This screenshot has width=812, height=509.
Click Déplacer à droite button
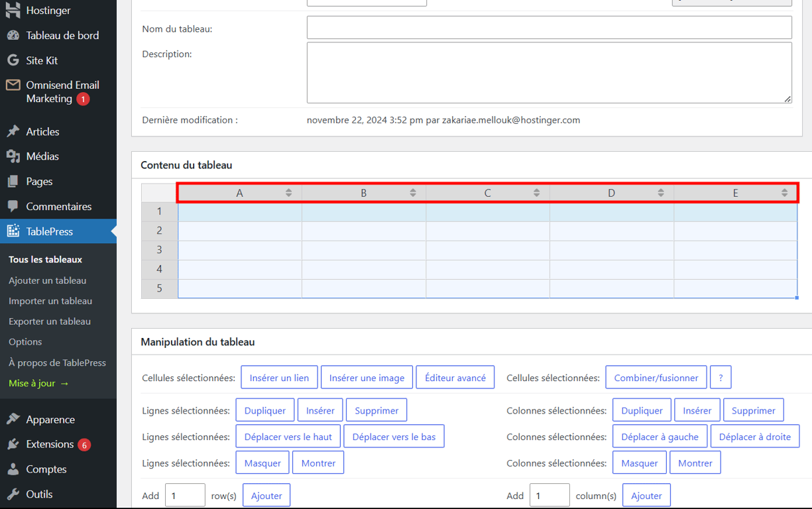(755, 437)
